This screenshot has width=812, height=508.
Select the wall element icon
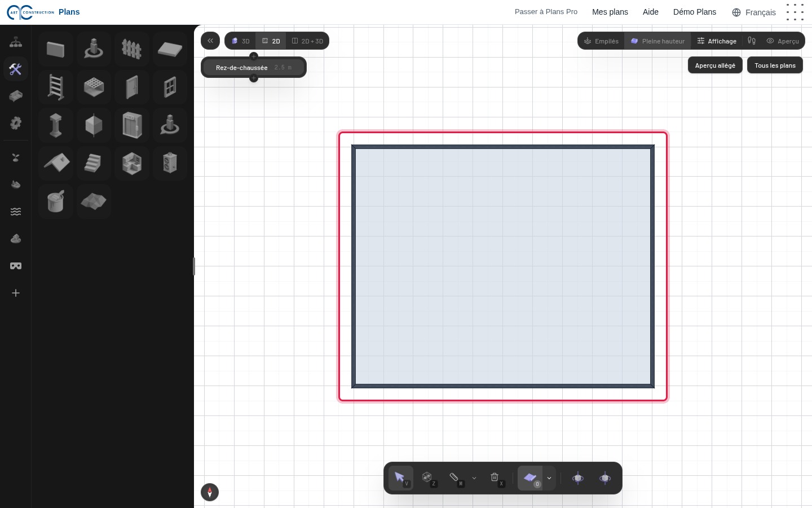pos(55,49)
